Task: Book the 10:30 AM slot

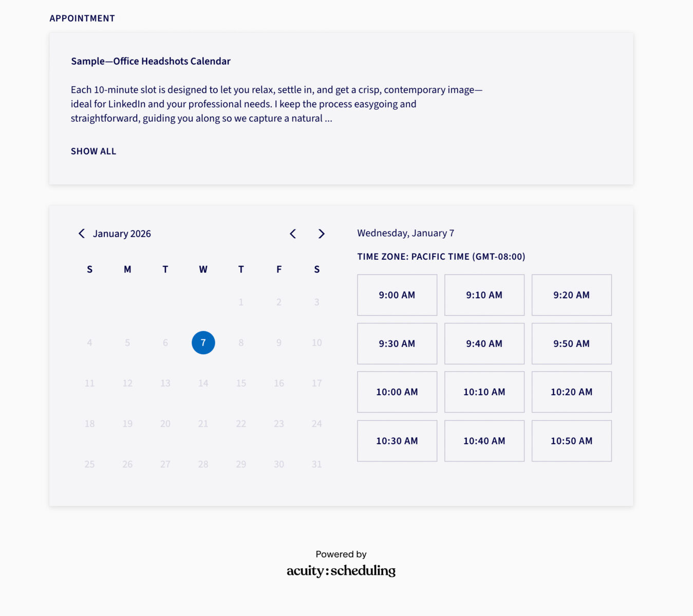Action: coord(397,440)
